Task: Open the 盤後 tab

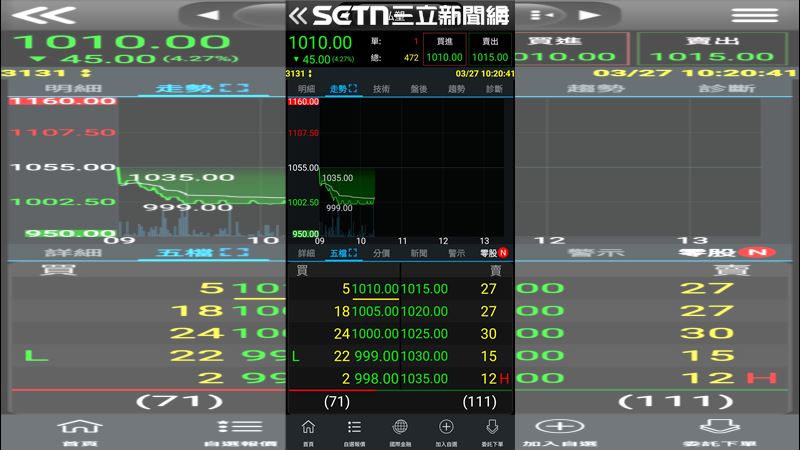Action: (418, 89)
